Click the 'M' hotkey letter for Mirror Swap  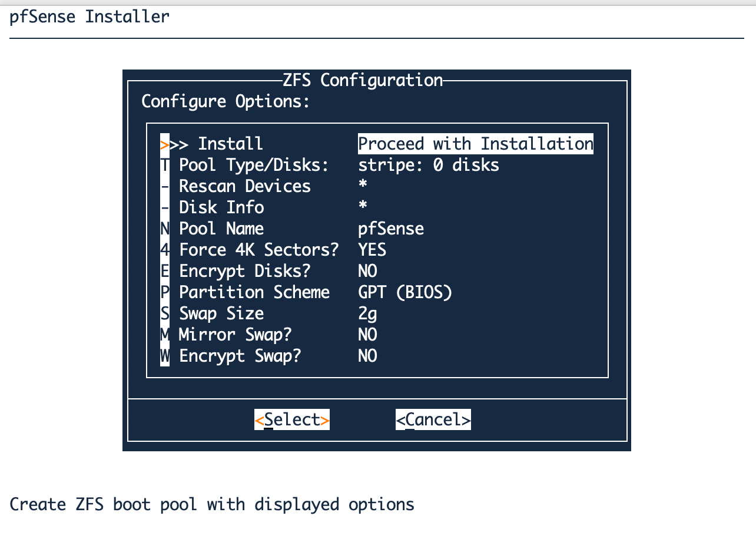click(x=165, y=335)
